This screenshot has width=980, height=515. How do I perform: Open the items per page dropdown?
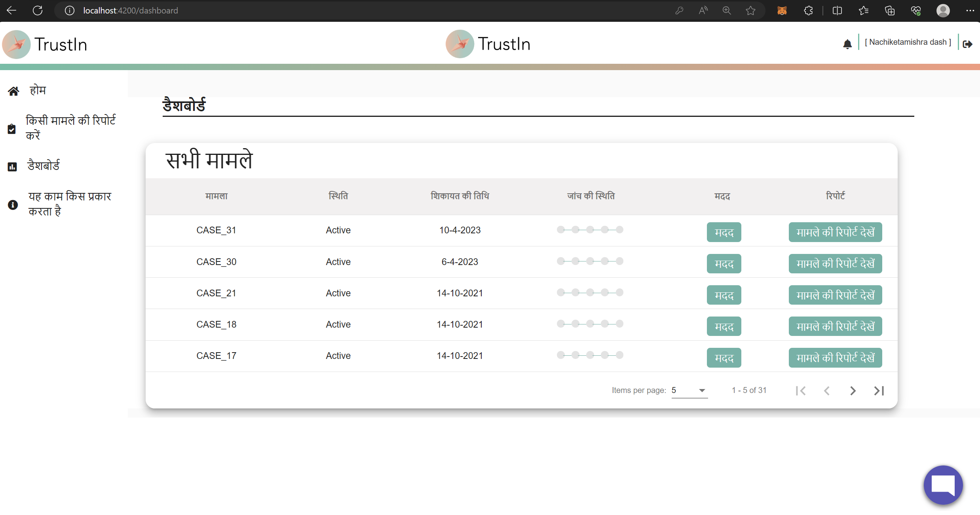tap(689, 390)
